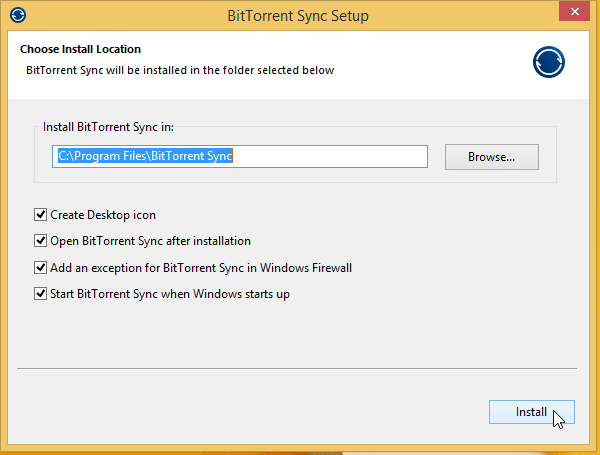Uncheck Create Desktop icon checkbox

41,215
